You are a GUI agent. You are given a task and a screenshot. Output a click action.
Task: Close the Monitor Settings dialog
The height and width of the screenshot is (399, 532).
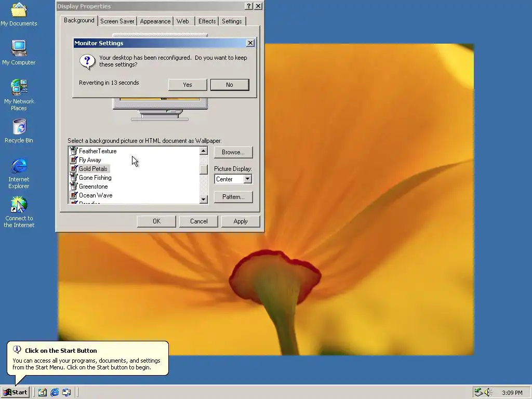(x=250, y=43)
